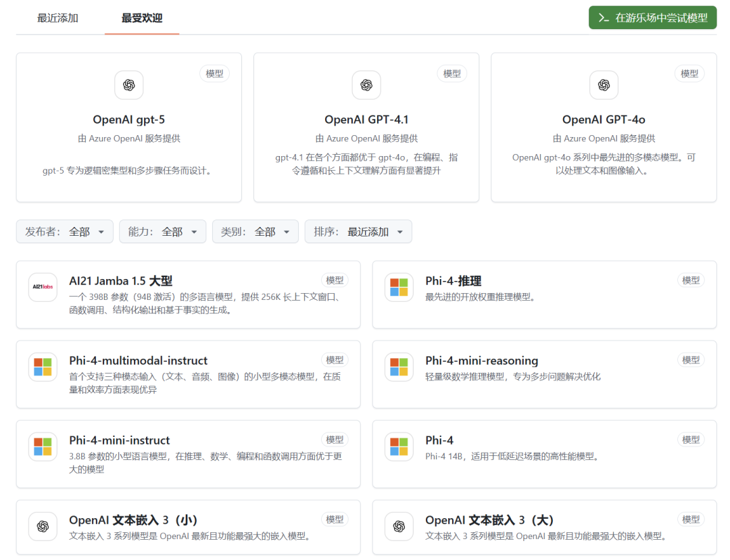Click Microsoft logo beside Phi-4-multimodal-instruct
Screen dimensions: 730x560
[43, 367]
